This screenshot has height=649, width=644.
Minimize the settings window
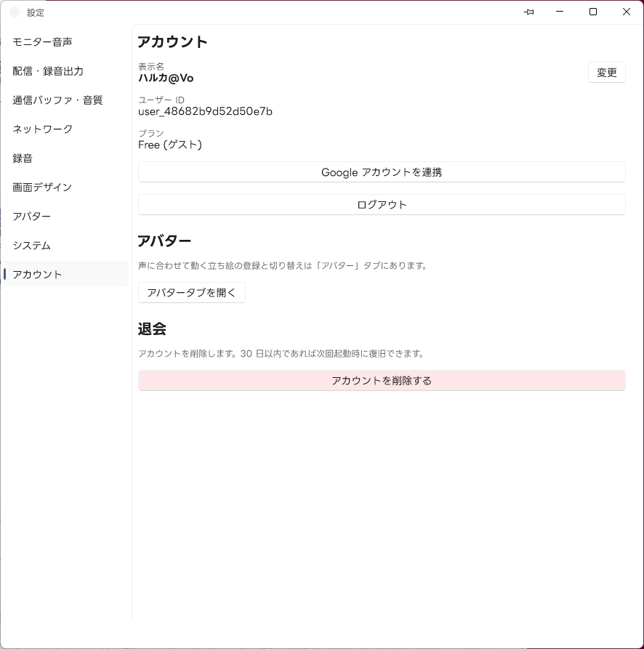560,12
